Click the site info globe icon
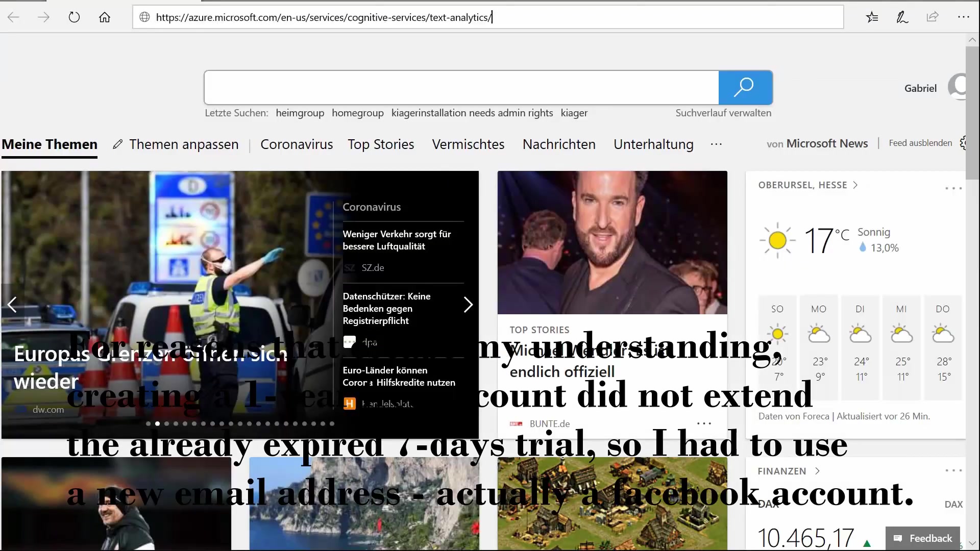Screen dimensions: 980x551 [x=145, y=17]
